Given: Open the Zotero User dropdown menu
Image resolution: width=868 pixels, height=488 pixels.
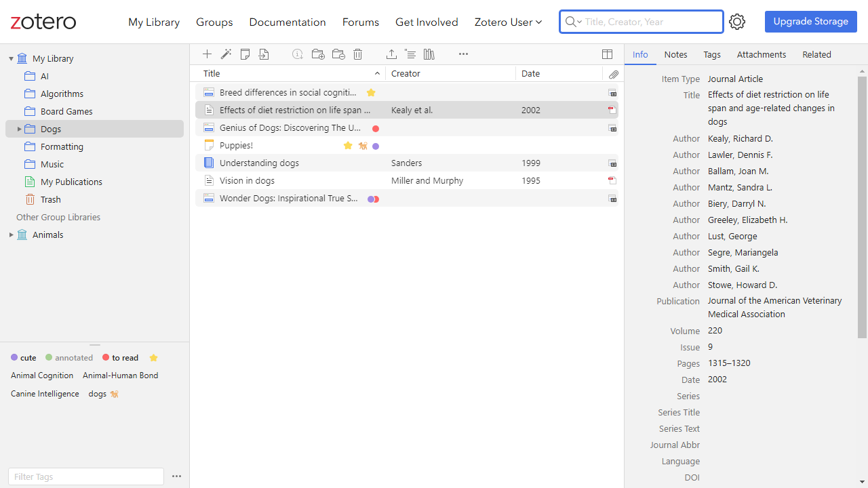Looking at the screenshot, I should [x=508, y=22].
